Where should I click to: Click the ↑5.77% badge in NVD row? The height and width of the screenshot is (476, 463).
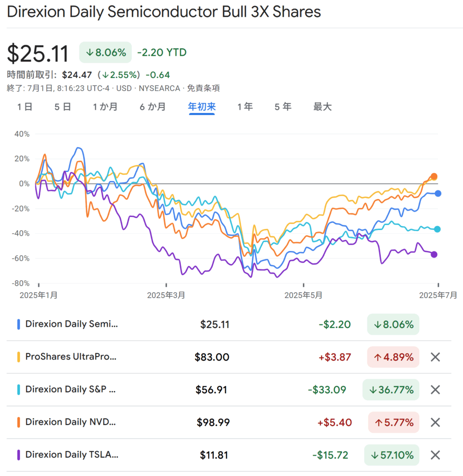coord(394,422)
